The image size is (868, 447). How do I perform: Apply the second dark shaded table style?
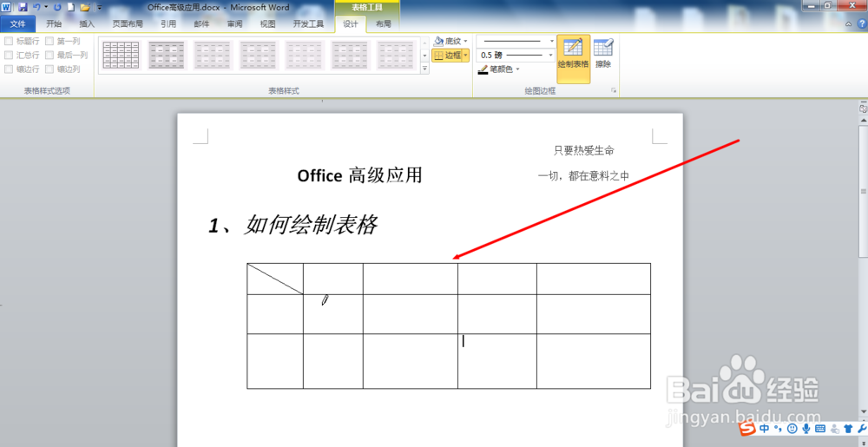coord(167,55)
